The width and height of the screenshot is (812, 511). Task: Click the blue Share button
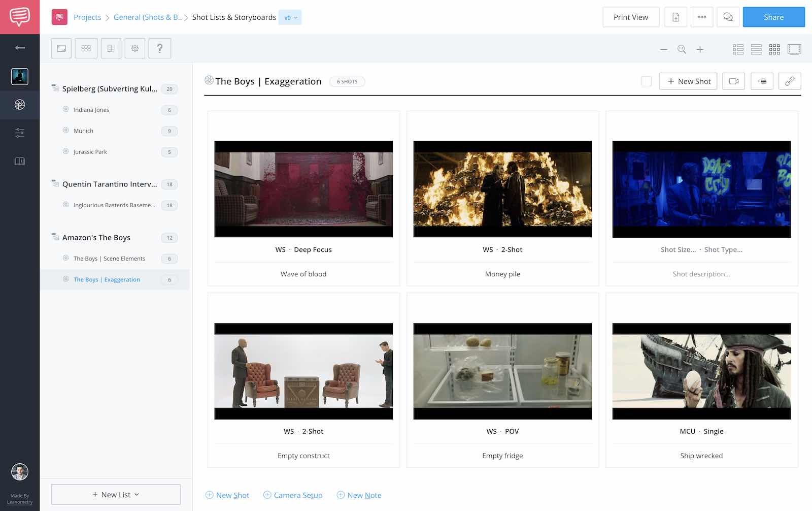(773, 17)
